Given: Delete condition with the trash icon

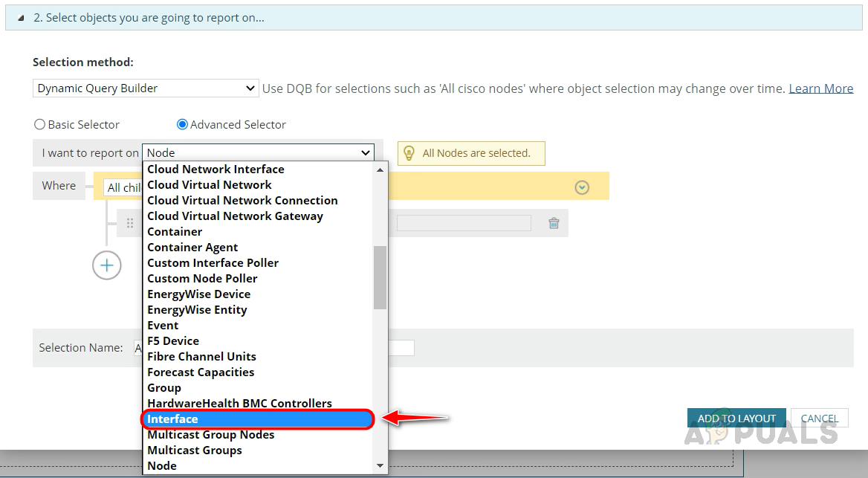Looking at the screenshot, I should pos(554,223).
